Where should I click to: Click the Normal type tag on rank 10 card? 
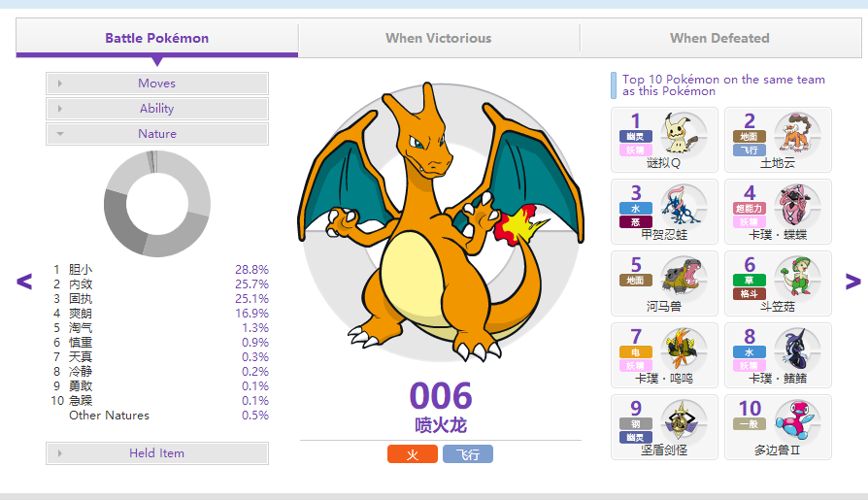[750, 424]
